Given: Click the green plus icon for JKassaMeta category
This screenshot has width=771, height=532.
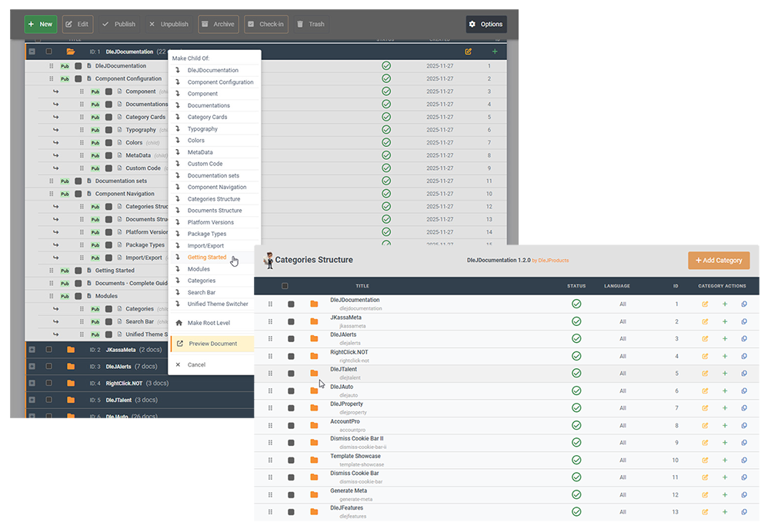Looking at the screenshot, I should pos(724,321).
